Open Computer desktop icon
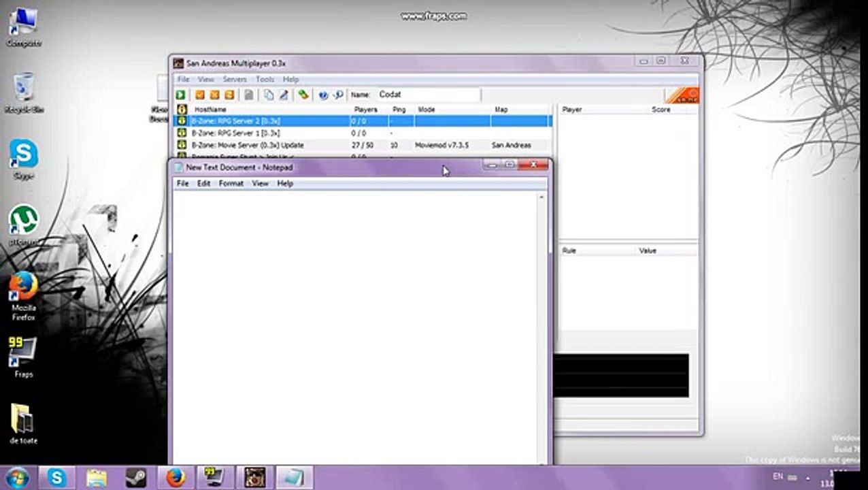868x490 pixels. pos(24,27)
